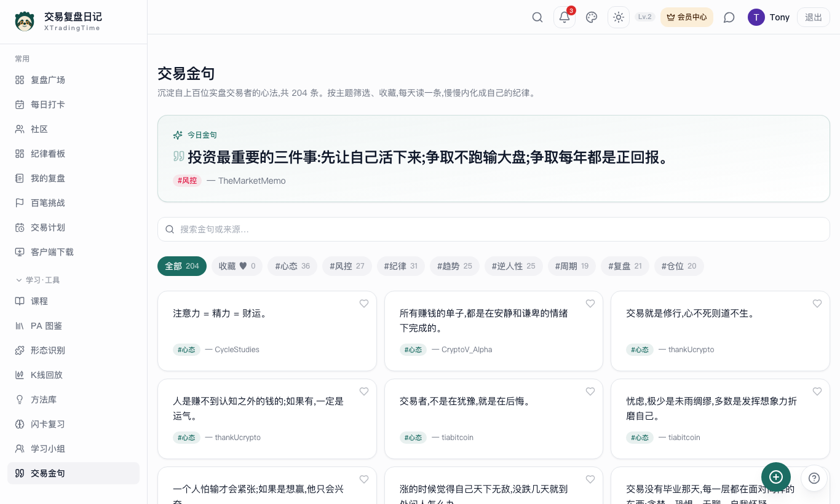Viewport: 840px width, 504px height.
Task: Open 纪律看板 in sidebar
Action: 73,154
